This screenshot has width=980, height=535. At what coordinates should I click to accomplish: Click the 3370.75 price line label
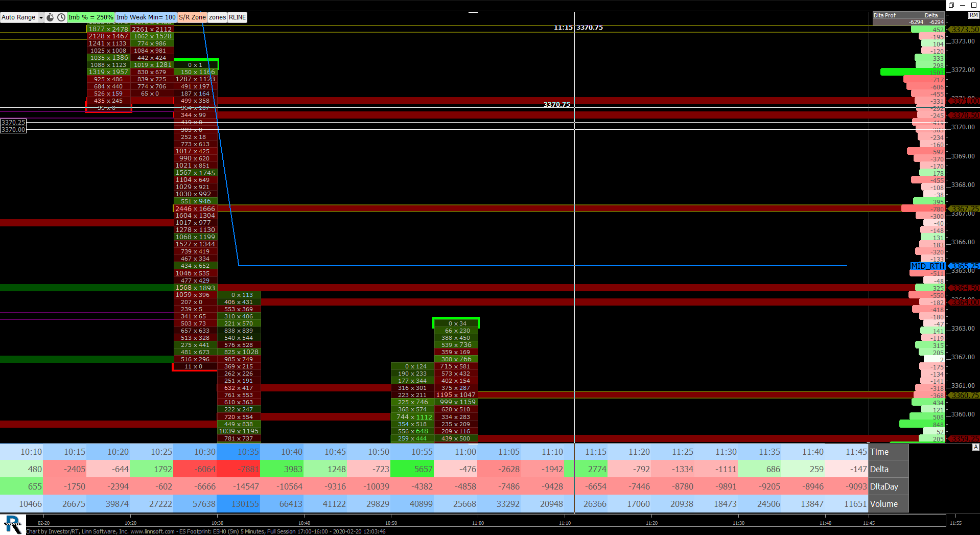coord(557,105)
